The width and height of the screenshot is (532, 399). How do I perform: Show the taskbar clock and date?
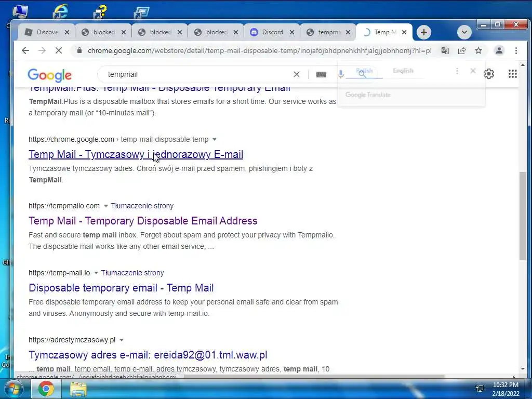(506, 389)
